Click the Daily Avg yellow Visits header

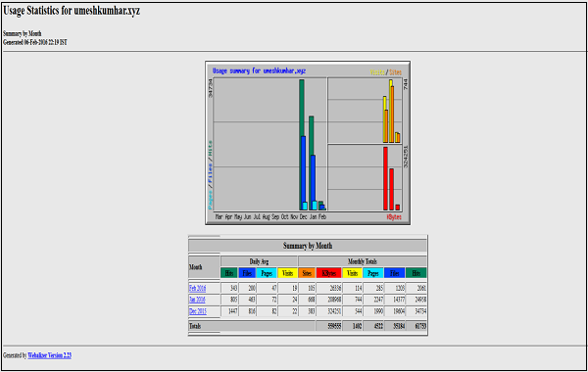click(287, 273)
